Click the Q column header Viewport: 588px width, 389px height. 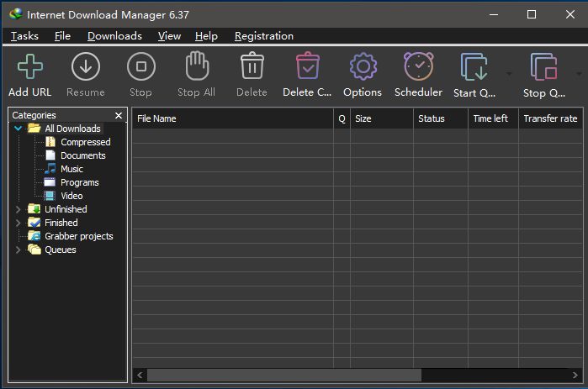(x=342, y=118)
